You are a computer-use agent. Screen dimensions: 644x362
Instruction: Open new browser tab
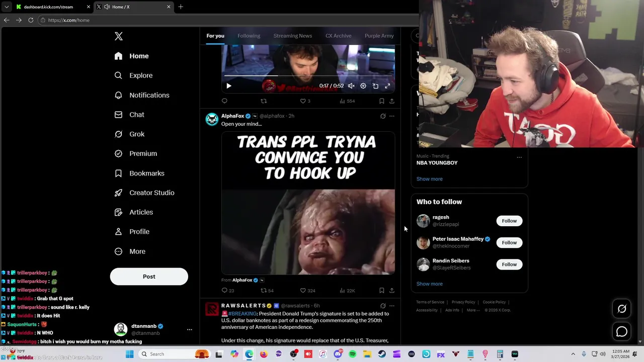pyautogui.click(x=181, y=7)
